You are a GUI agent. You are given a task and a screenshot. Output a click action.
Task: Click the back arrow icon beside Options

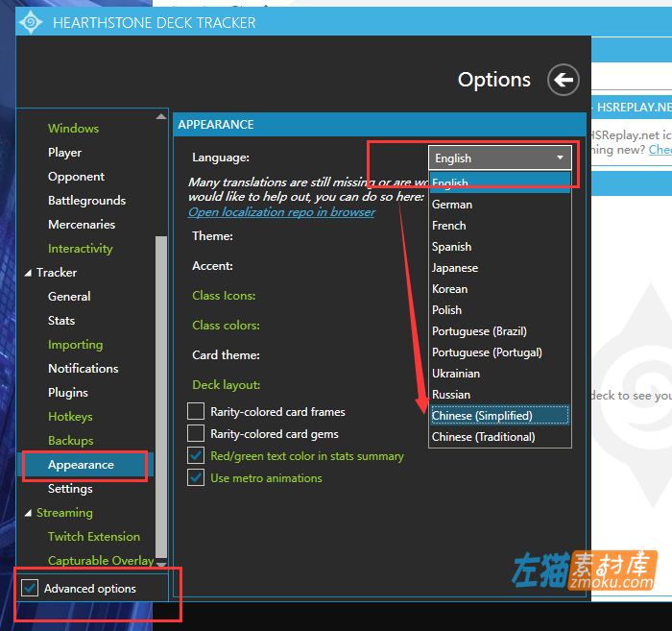[x=564, y=80]
